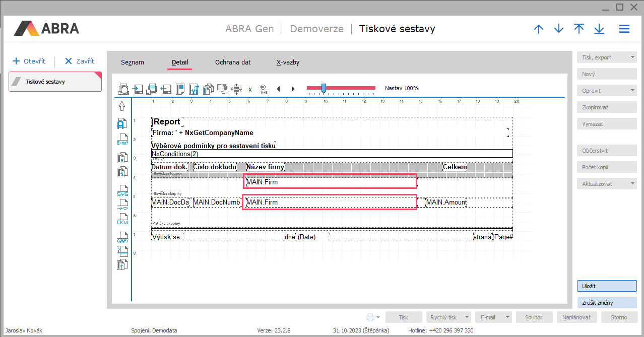Click the zoom slider handle
The height and width of the screenshot is (337, 644).
coord(324,88)
